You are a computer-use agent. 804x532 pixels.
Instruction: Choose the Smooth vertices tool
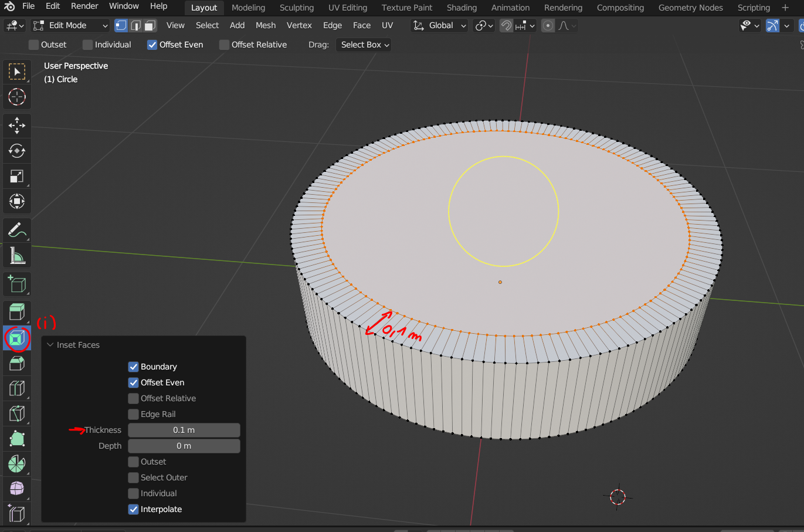17,489
